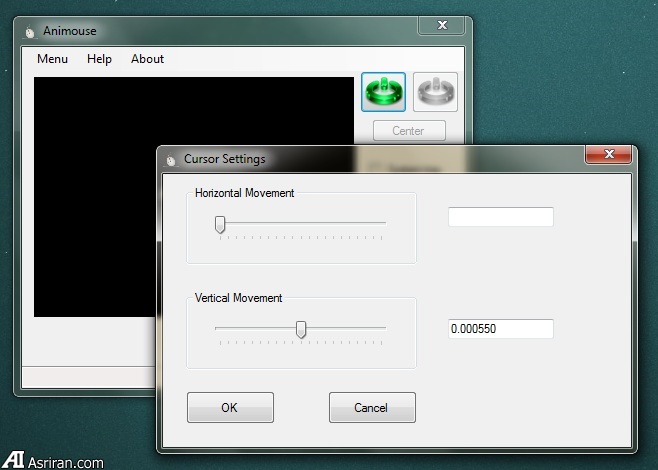
Task: Click the Animouse title bar mouse icon
Action: pos(29,31)
